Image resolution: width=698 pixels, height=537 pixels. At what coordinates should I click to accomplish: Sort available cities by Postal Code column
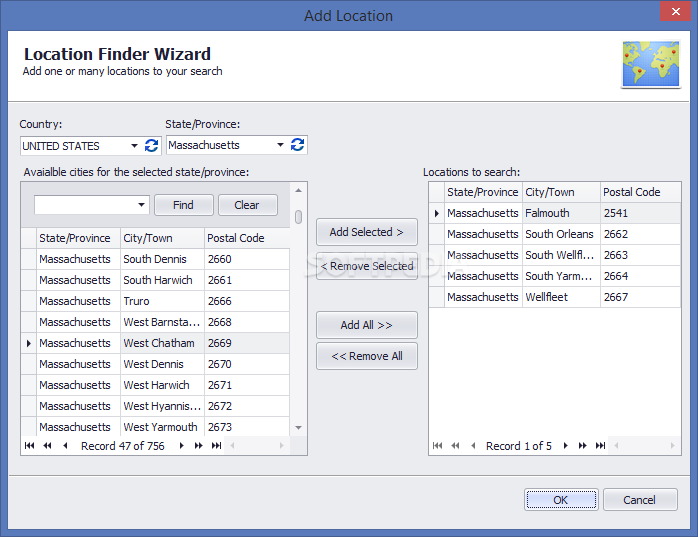tap(247, 238)
